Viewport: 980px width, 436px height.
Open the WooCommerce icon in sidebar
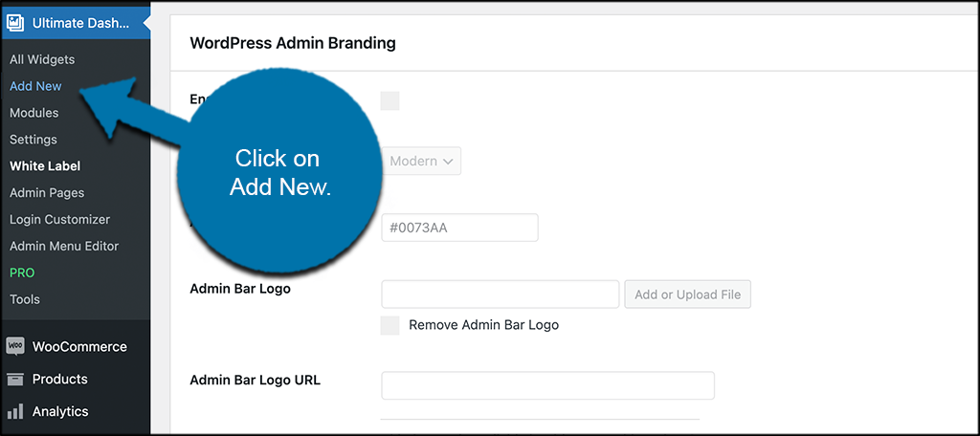tap(15, 347)
